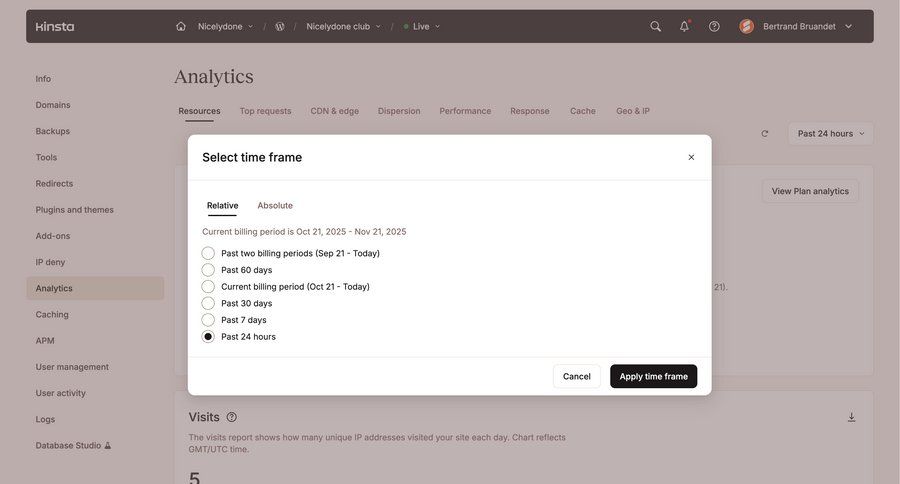Open the Past 24 hours time frame dropdown
Viewport: 900px width, 484px height.
coord(831,134)
